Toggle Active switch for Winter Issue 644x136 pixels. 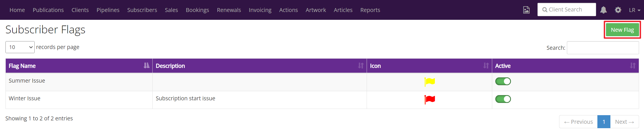pos(503,99)
